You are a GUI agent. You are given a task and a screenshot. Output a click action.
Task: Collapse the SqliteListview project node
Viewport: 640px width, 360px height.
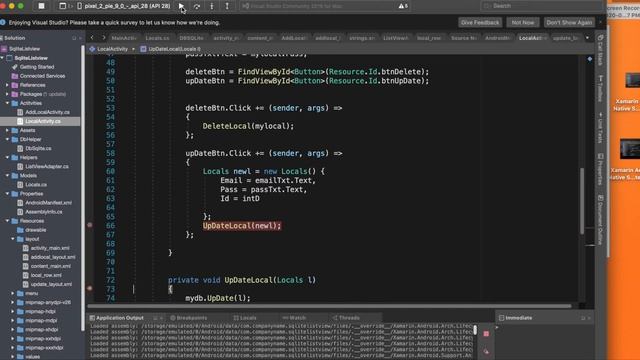2,58
